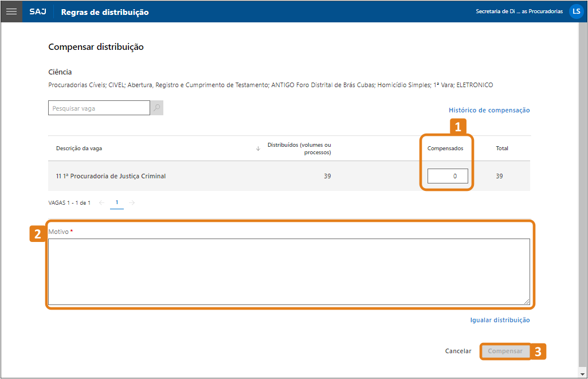Image resolution: width=588 pixels, height=379 pixels.
Task: Open the hamburger navigation menu
Action: [11, 11]
